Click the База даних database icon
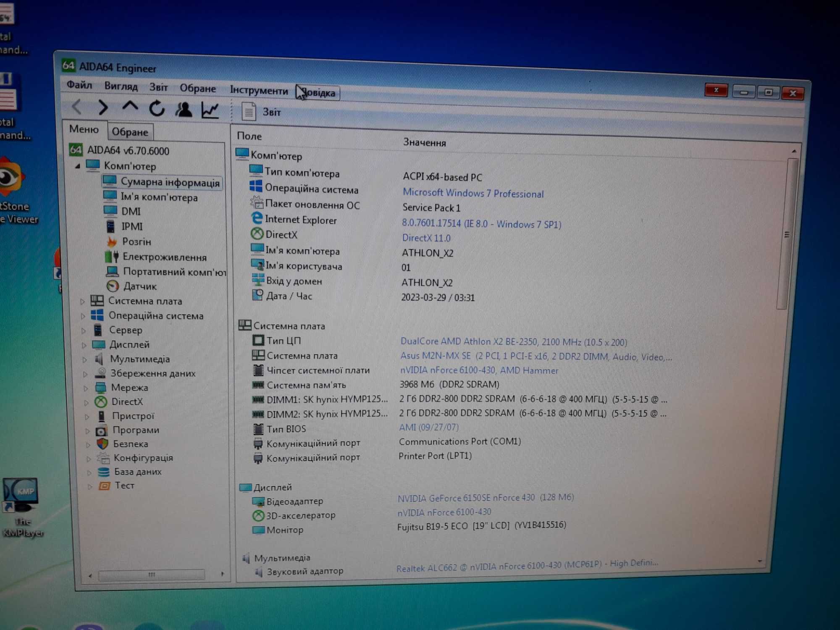Viewport: 840px width, 630px height. click(103, 472)
